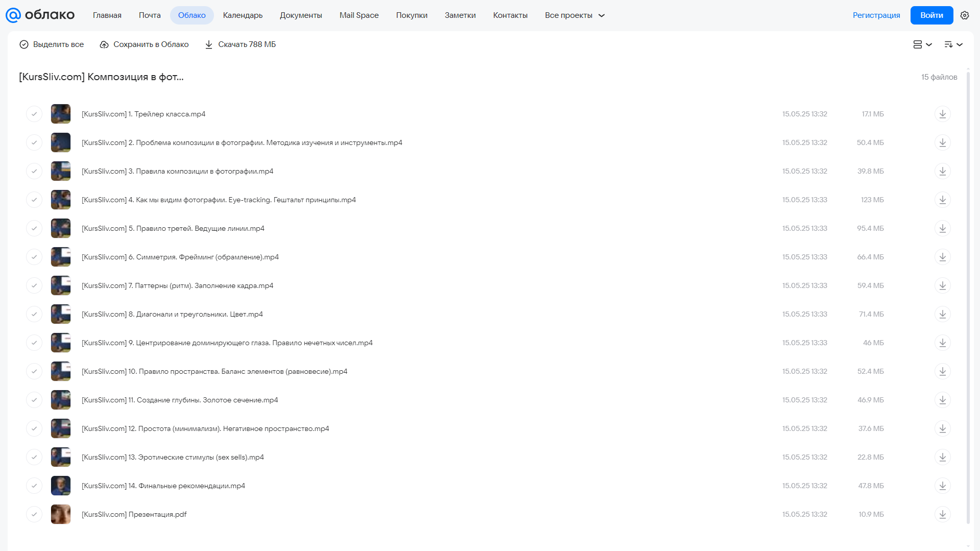The height and width of the screenshot is (551, 980).
Task: Download the '5. Правило третей' video file
Action: click(x=942, y=228)
